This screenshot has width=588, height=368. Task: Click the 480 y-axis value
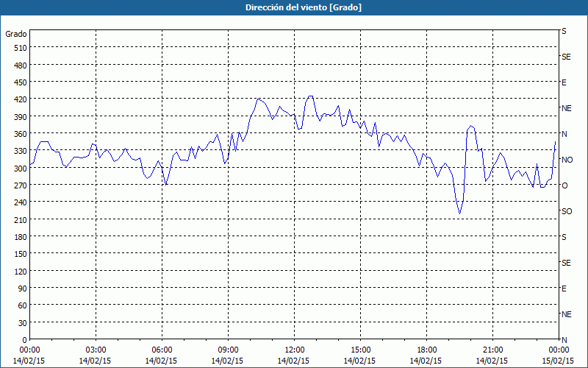click(21, 66)
